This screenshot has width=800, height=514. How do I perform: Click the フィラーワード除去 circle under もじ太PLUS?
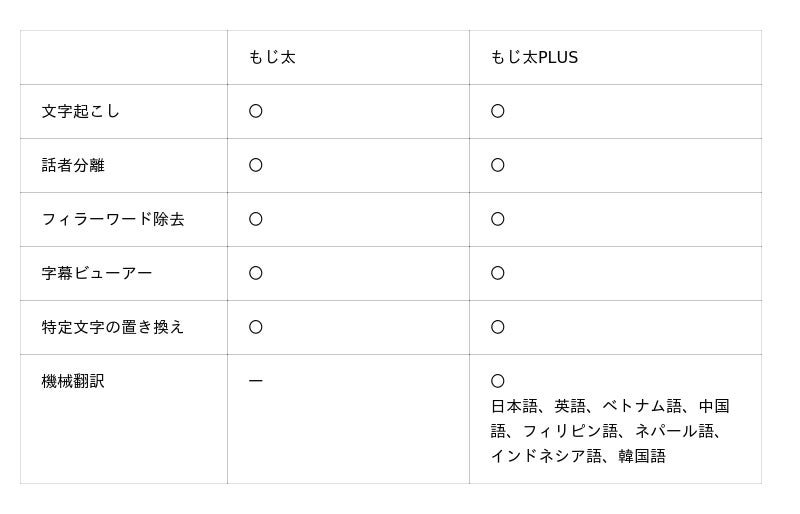[x=498, y=220]
